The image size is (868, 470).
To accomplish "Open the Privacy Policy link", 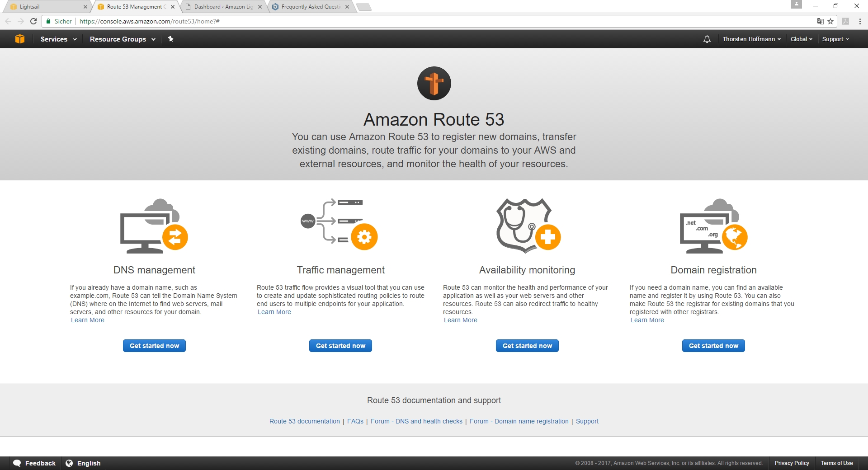I will pyautogui.click(x=792, y=463).
